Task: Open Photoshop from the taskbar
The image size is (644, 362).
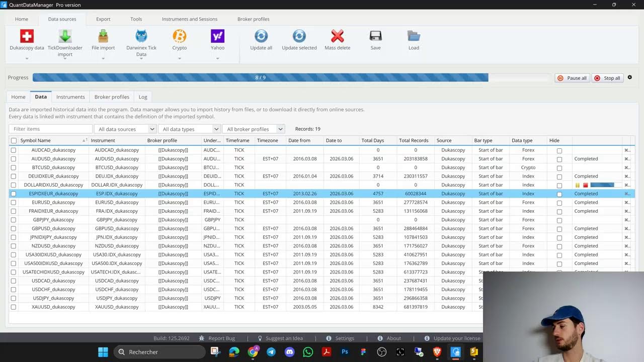Action: 345,352
